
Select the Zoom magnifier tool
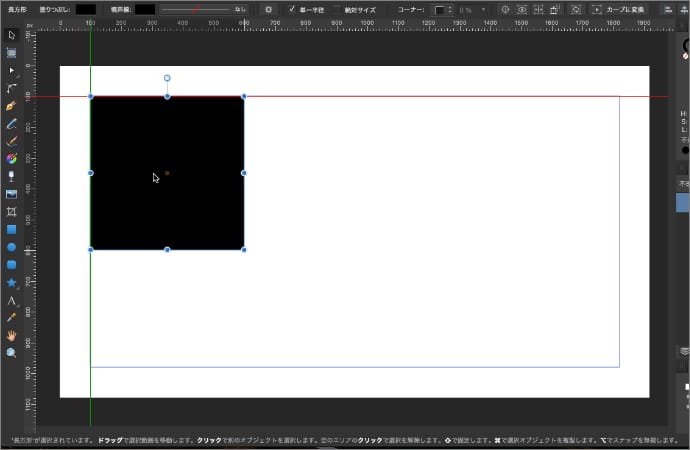[x=12, y=353]
